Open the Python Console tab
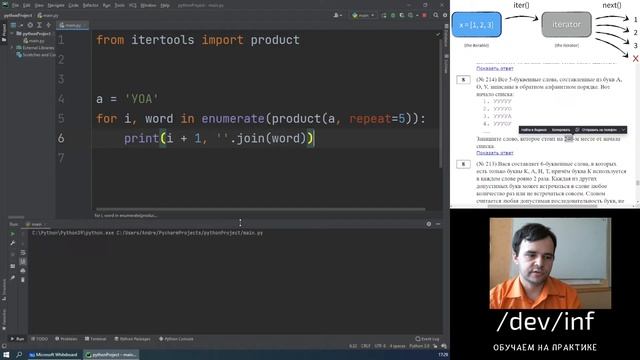 (176, 339)
